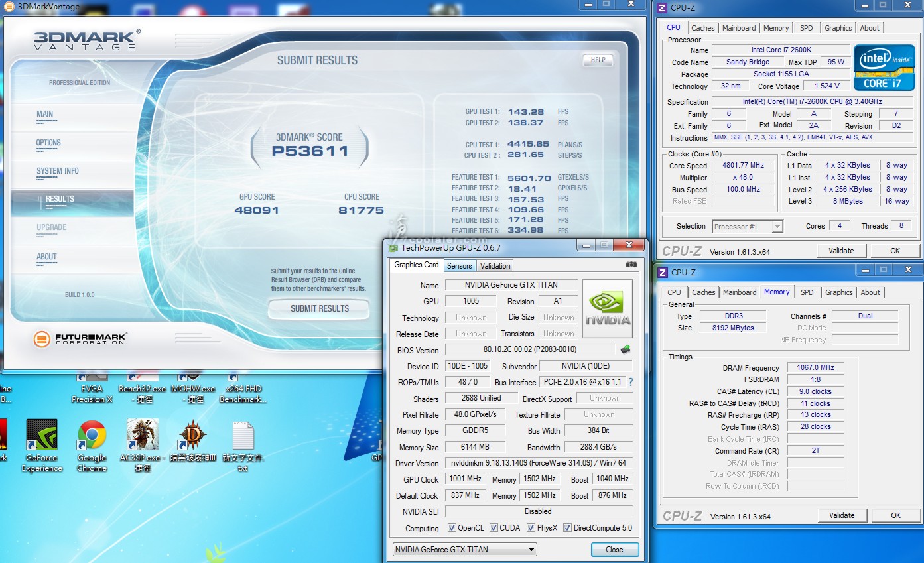Click the save BIOS chip icon in GPU-Z
Viewport: 924px width, 563px height.
pyautogui.click(x=625, y=349)
